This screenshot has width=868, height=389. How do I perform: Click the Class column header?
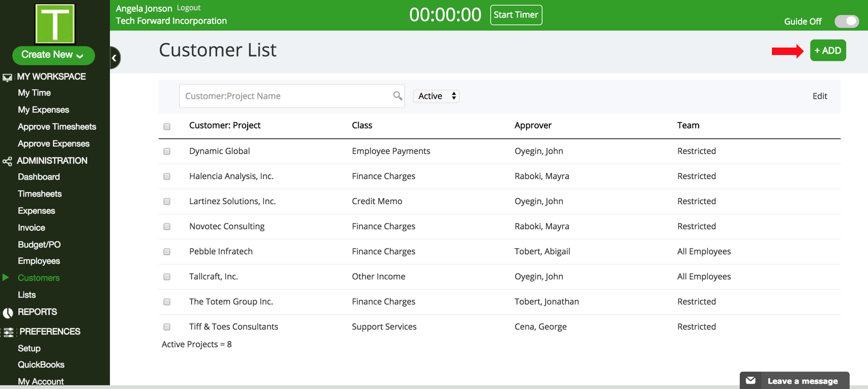(362, 126)
